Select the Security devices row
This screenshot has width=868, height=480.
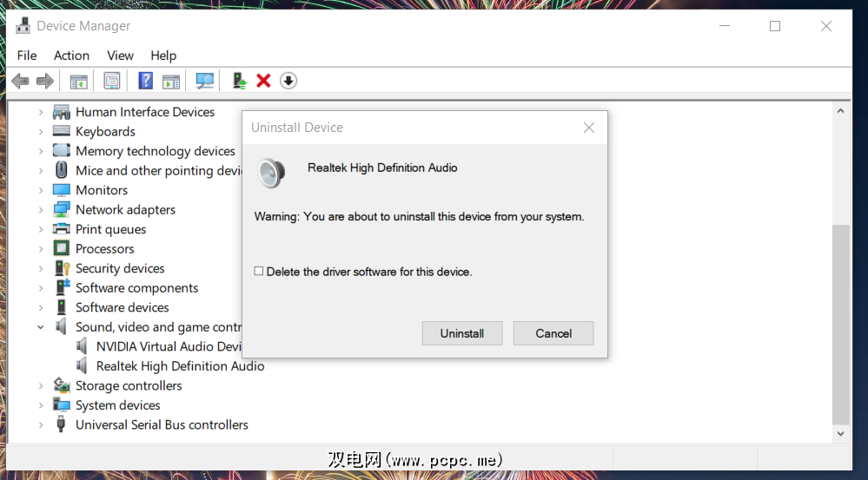tap(120, 268)
